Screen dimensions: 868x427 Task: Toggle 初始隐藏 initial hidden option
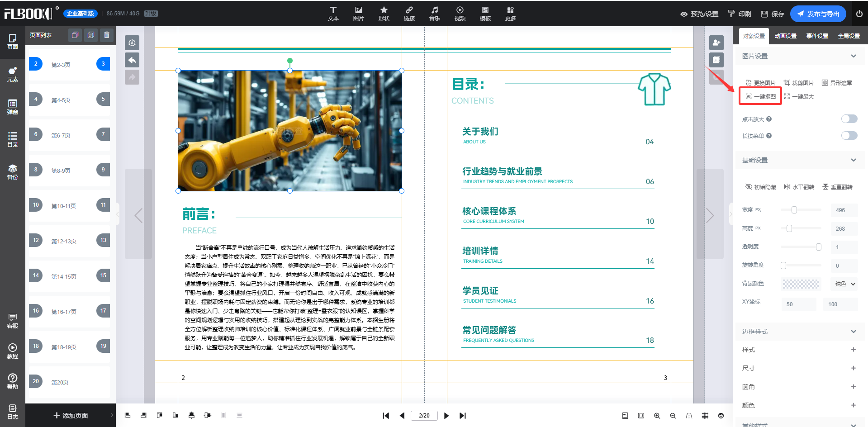coord(760,187)
